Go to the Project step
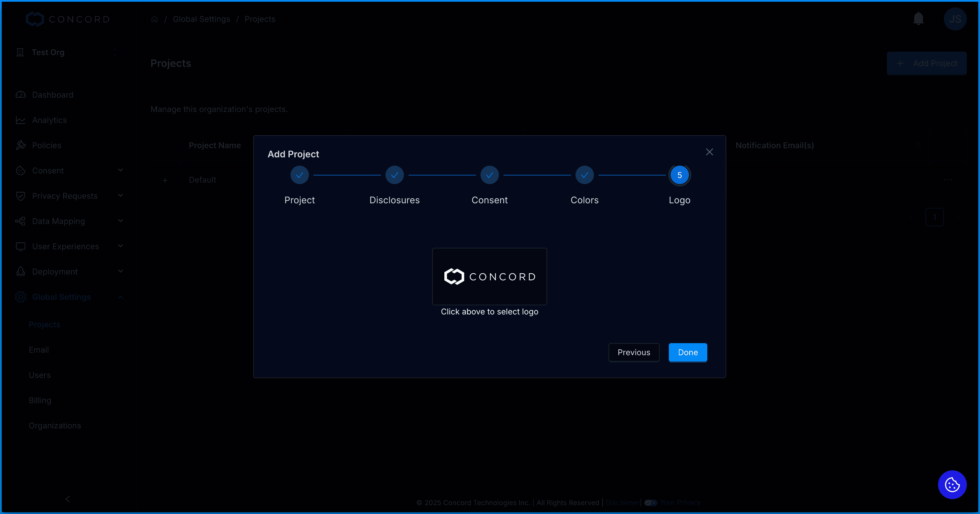 [299, 175]
